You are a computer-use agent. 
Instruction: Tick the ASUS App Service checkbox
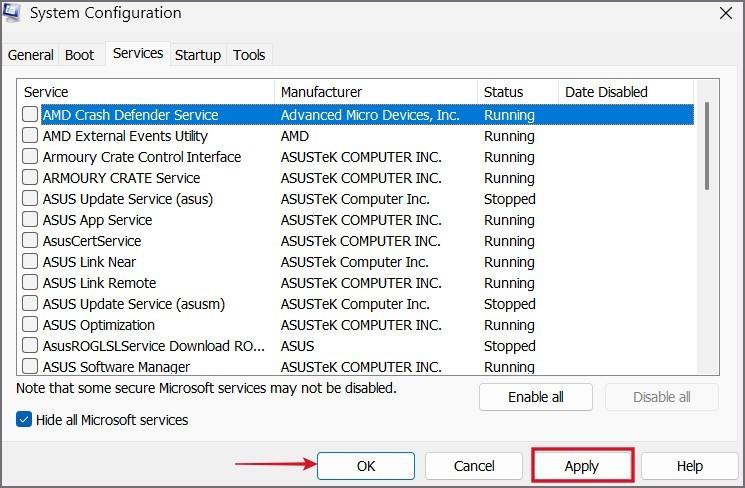click(30, 220)
